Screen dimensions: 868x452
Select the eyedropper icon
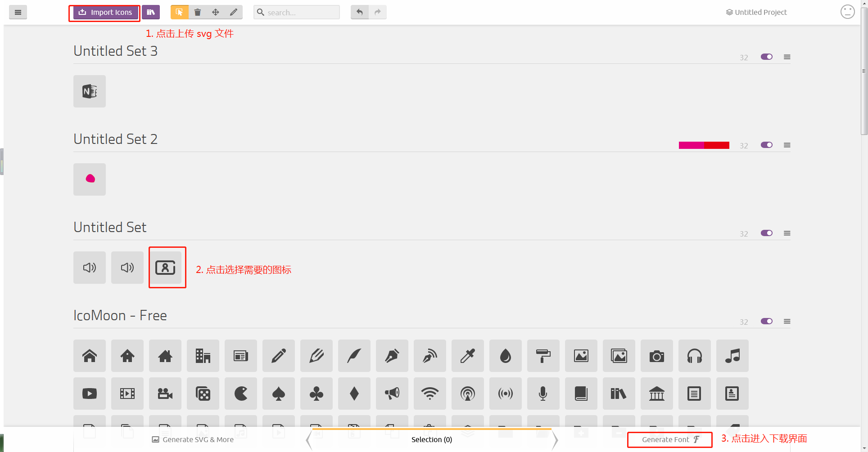coord(468,356)
